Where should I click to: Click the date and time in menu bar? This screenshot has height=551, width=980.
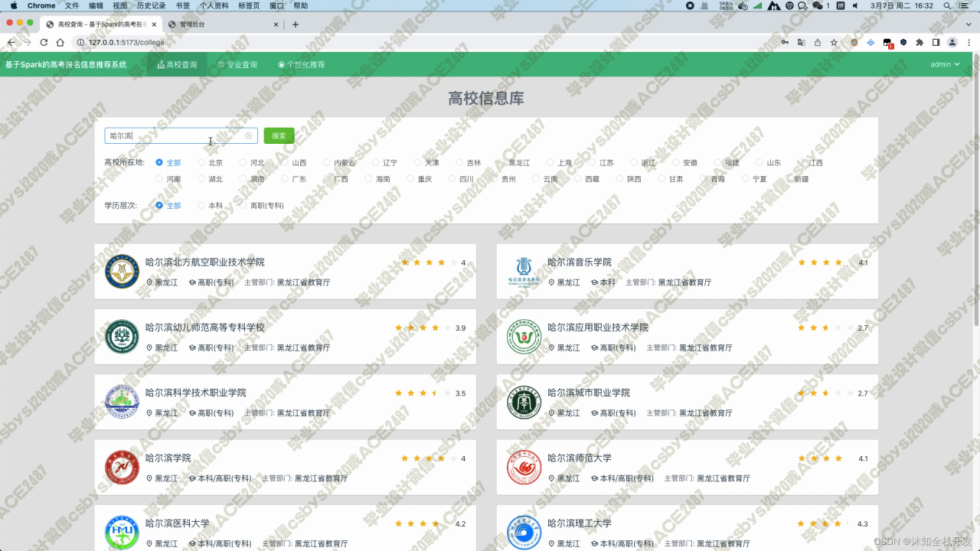tap(901, 5)
